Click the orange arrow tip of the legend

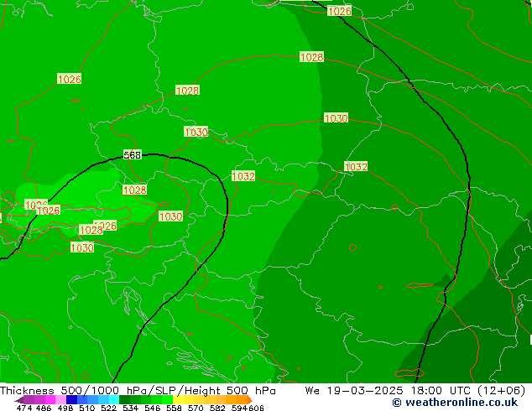coord(250,400)
